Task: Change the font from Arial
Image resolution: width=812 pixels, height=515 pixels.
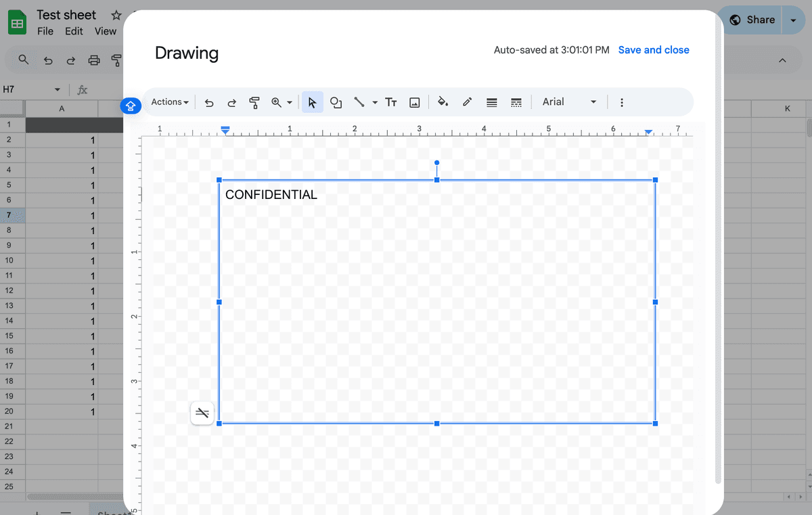Action: click(568, 102)
